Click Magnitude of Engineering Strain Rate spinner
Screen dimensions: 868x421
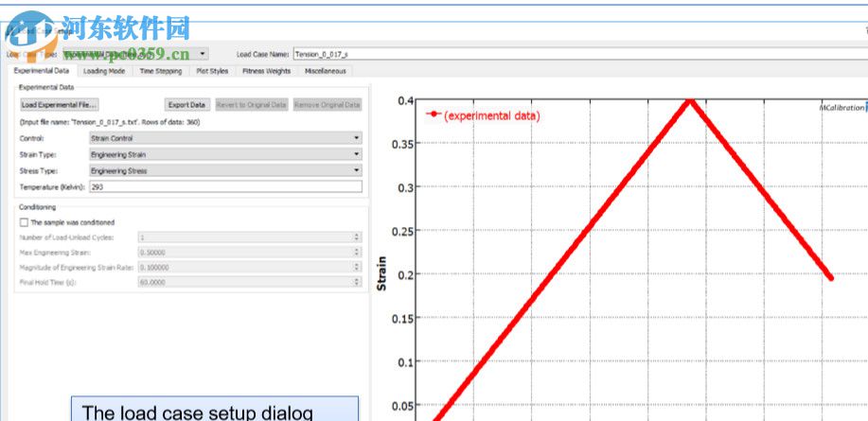(x=357, y=267)
